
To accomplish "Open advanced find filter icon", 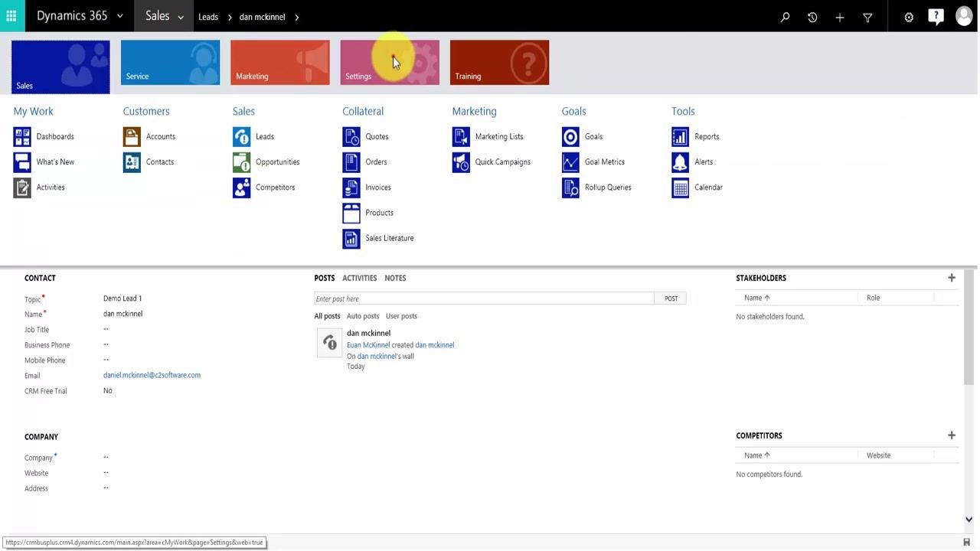I will (867, 17).
